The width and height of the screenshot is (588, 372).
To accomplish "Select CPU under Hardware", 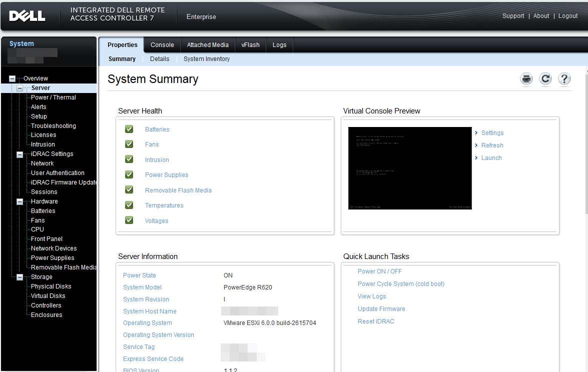I will 38,229.
